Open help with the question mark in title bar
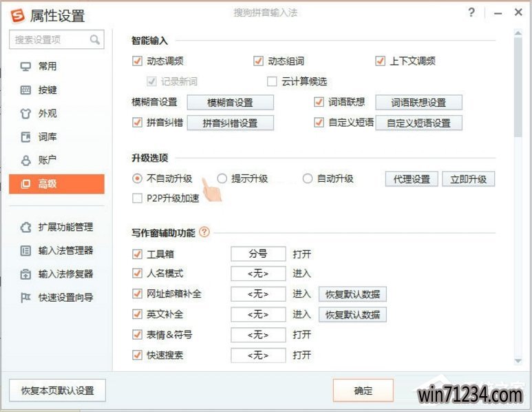This screenshot has height=412, width=532. pos(471,12)
